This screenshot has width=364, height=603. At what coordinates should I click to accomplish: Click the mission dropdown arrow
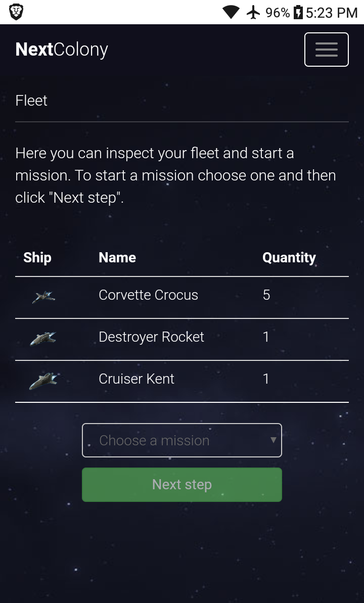[274, 440]
